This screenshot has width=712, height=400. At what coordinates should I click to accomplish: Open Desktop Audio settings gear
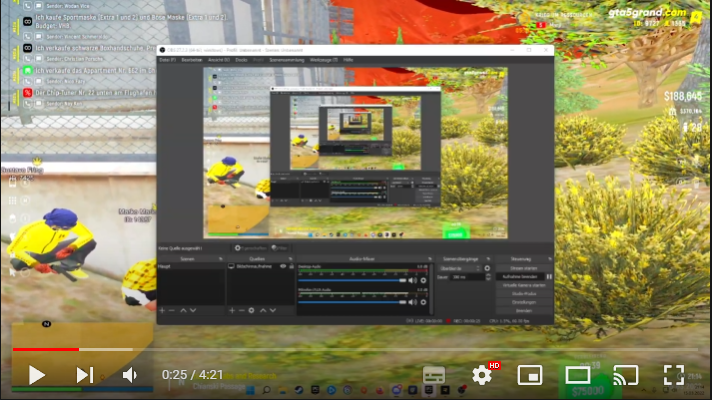click(423, 281)
